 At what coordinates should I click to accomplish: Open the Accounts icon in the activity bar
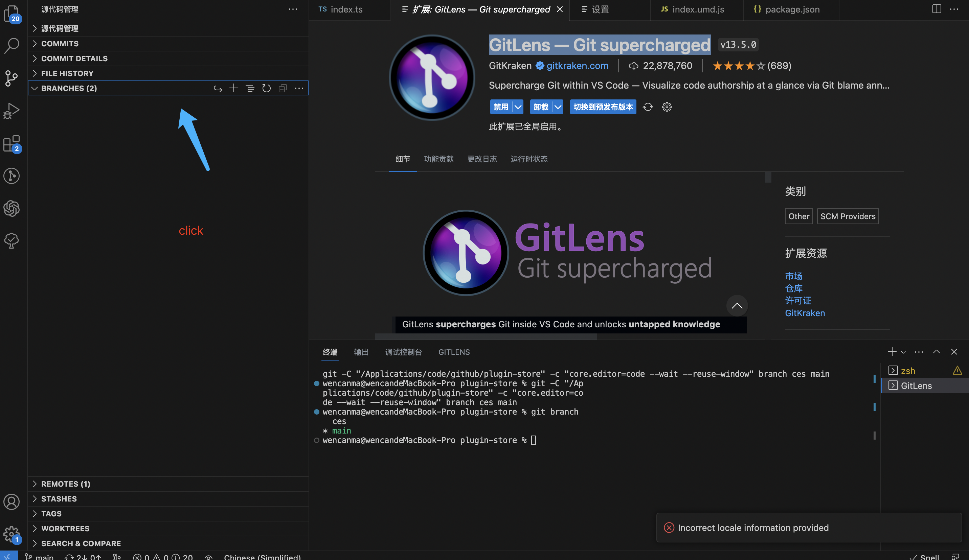point(12,501)
